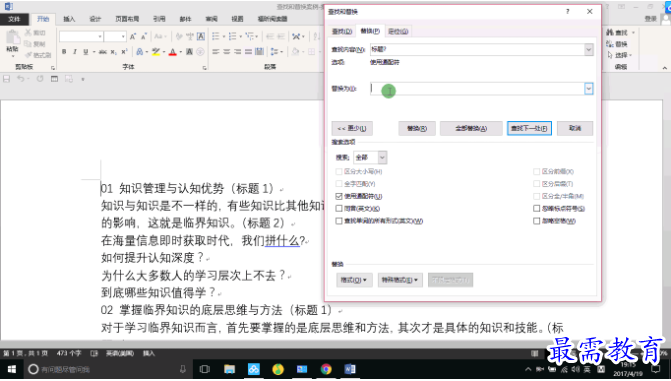671x381 pixels.
Task: Click the dialog help question mark button
Action: tap(567, 12)
